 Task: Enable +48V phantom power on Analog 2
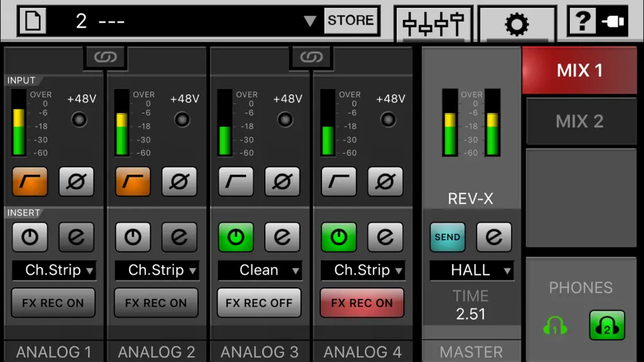tap(182, 119)
